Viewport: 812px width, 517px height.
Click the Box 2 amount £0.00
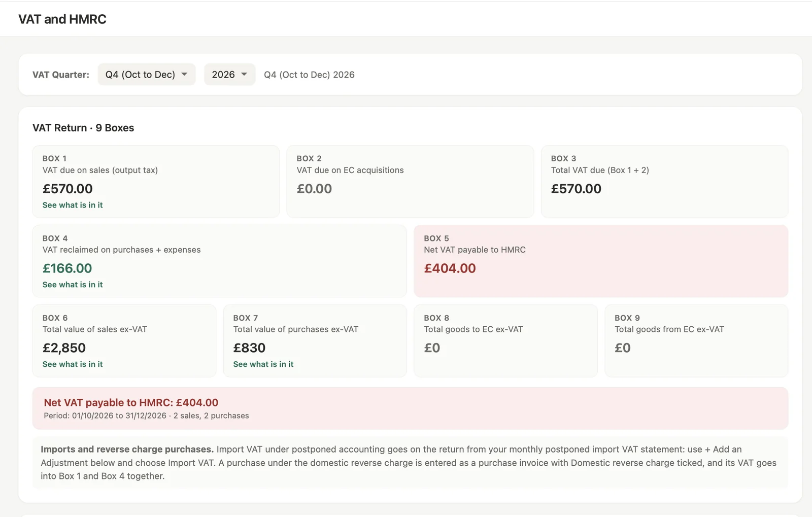tap(314, 189)
